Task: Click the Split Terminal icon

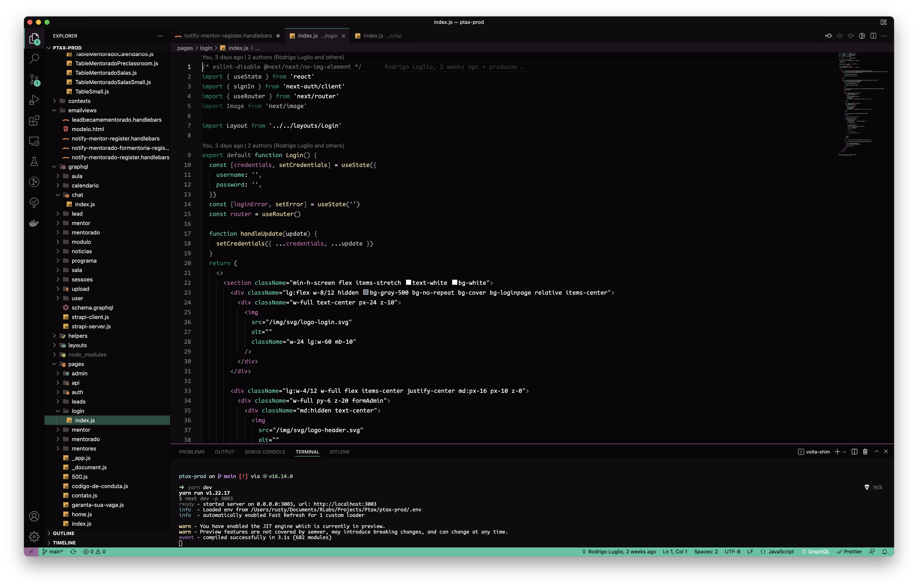Action: click(854, 452)
